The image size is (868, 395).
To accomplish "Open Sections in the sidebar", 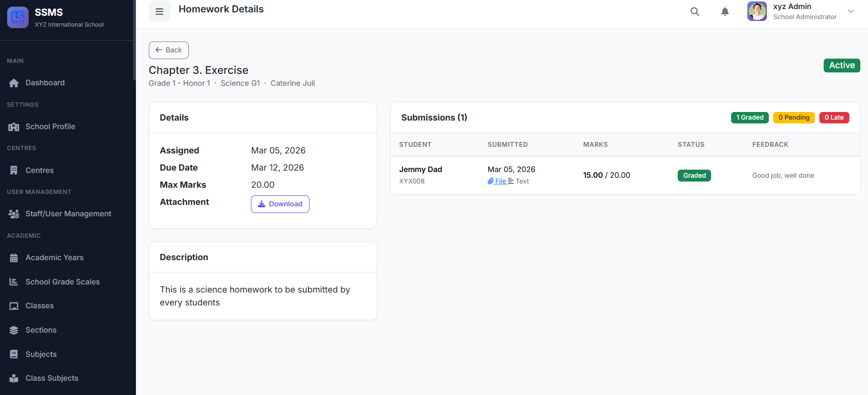I will [x=41, y=330].
